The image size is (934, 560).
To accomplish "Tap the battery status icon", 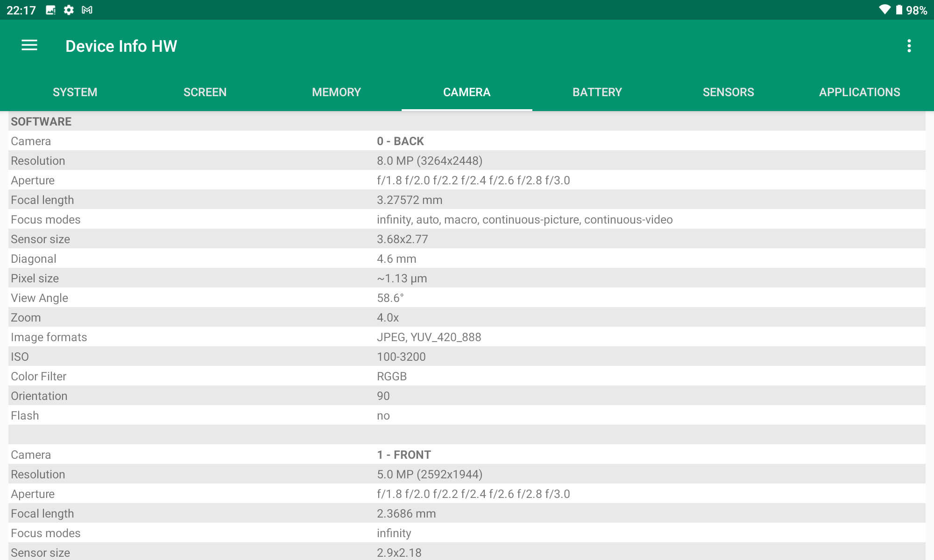I will tap(899, 10).
